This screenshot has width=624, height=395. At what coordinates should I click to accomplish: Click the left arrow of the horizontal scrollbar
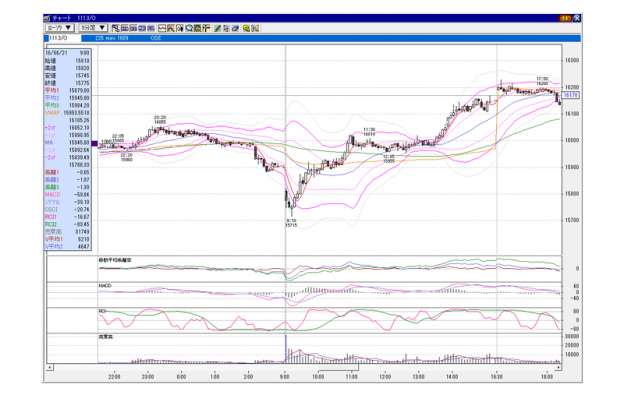pyautogui.click(x=49, y=367)
